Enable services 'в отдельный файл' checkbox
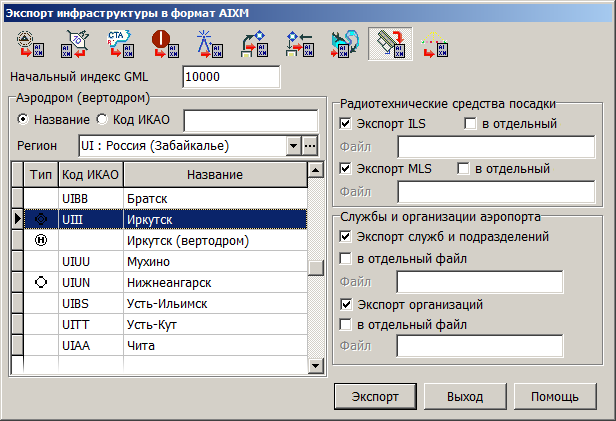This screenshot has width=616, height=421. [345, 259]
